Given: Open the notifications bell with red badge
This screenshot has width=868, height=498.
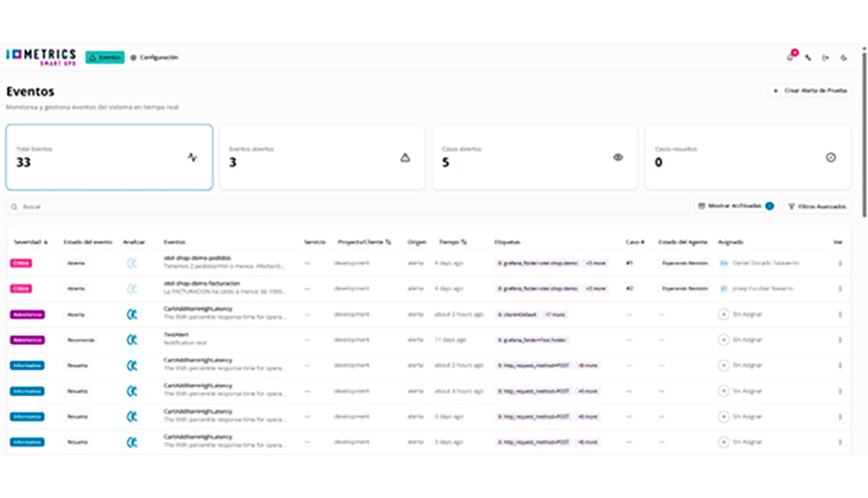Looking at the screenshot, I should pyautogui.click(x=791, y=57).
